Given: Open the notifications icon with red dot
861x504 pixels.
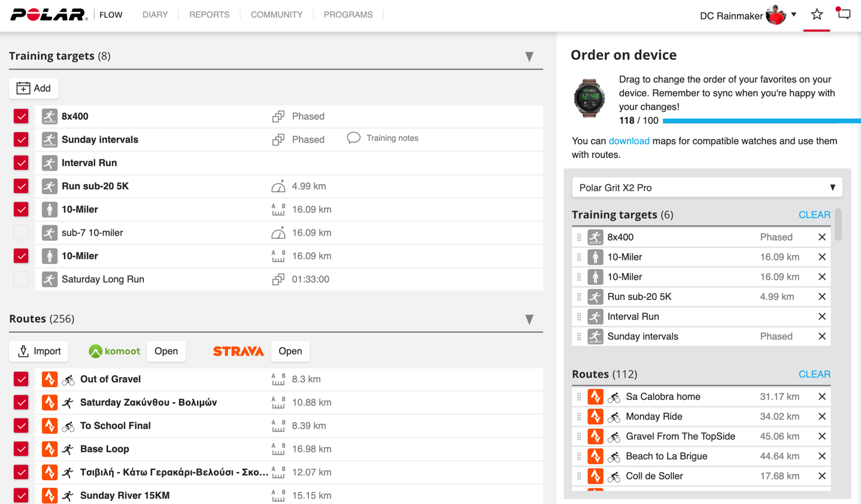Looking at the screenshot, I should (x=844, y=14).
